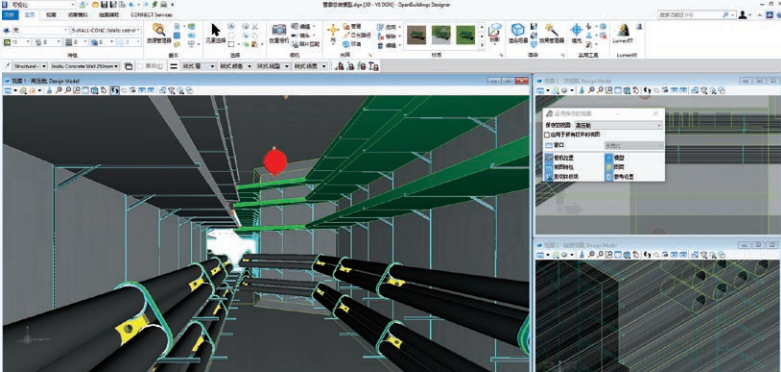Viewport: 781px width, 372px height.
Task: Switch to the CONNECT Services ribbon tab
Action: [151, 15]
